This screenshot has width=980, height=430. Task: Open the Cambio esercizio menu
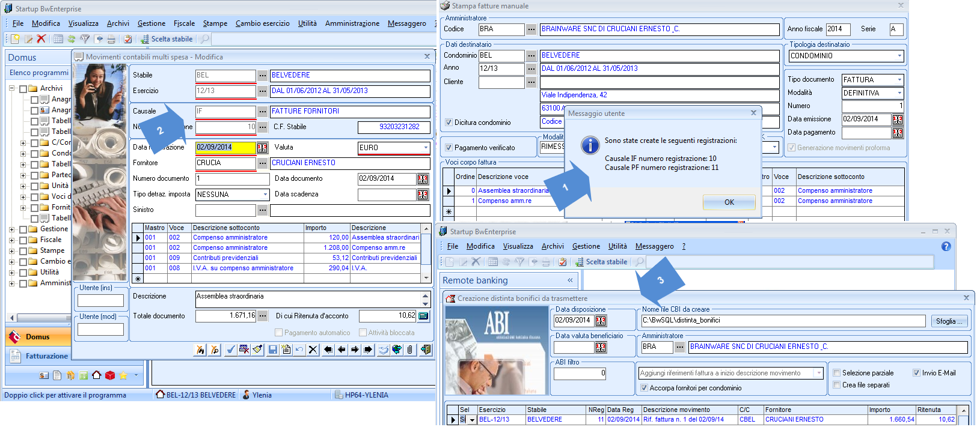click(262, 23)
